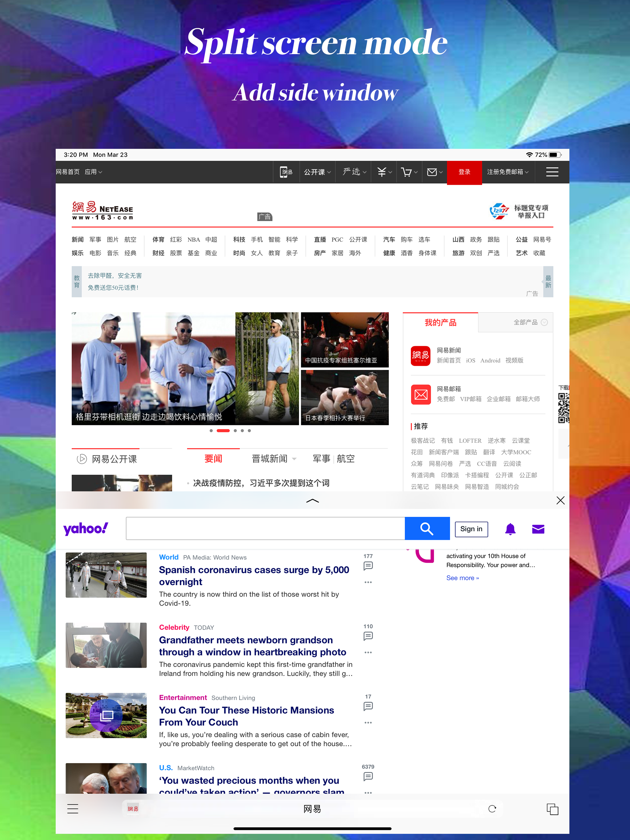
Task: Expand the 公开课 dropdown in top bar
Action: [x=317, y=172]
